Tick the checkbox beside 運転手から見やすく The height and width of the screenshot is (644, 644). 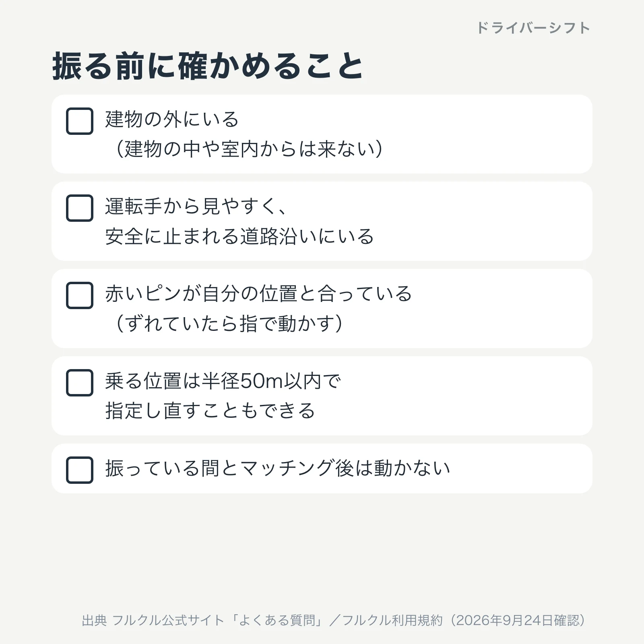click(80, 208)
